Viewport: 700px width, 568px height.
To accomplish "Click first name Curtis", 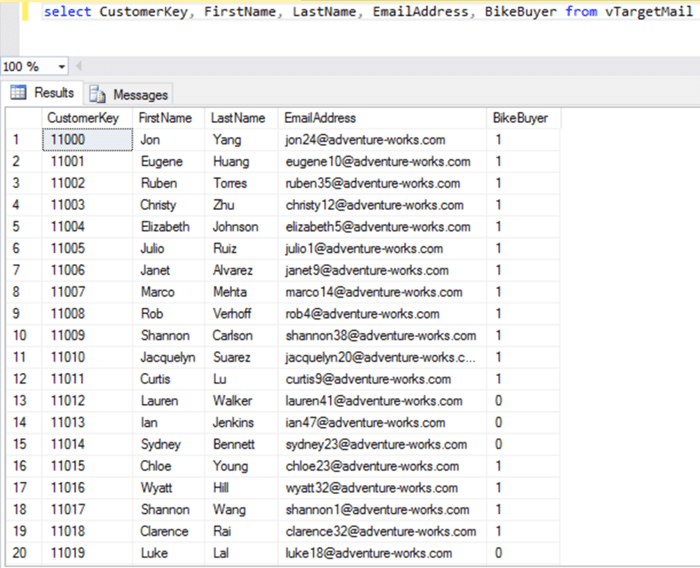I will [x=155, y=379].
